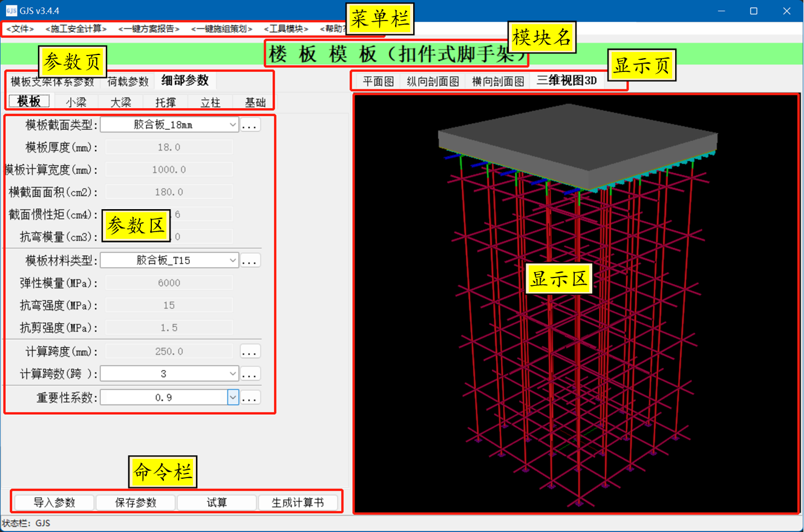This screenshot has height=532, width=804.
Task: Select the 模板 sub-tab
Action: click(29, 102)
